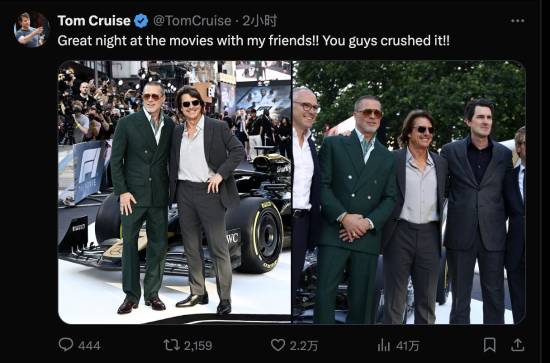
Task: Click the 444 replies count
Action: point(89,346)
